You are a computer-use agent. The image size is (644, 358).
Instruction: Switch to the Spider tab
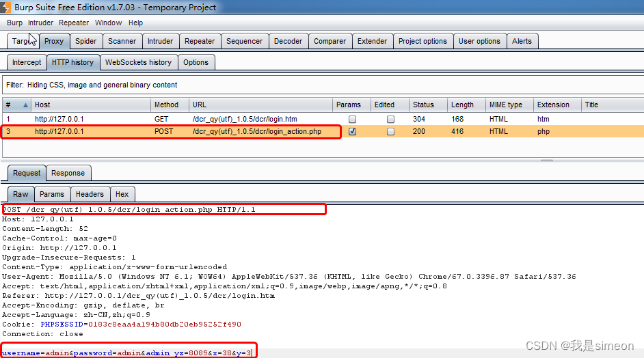tap(86, 41)
